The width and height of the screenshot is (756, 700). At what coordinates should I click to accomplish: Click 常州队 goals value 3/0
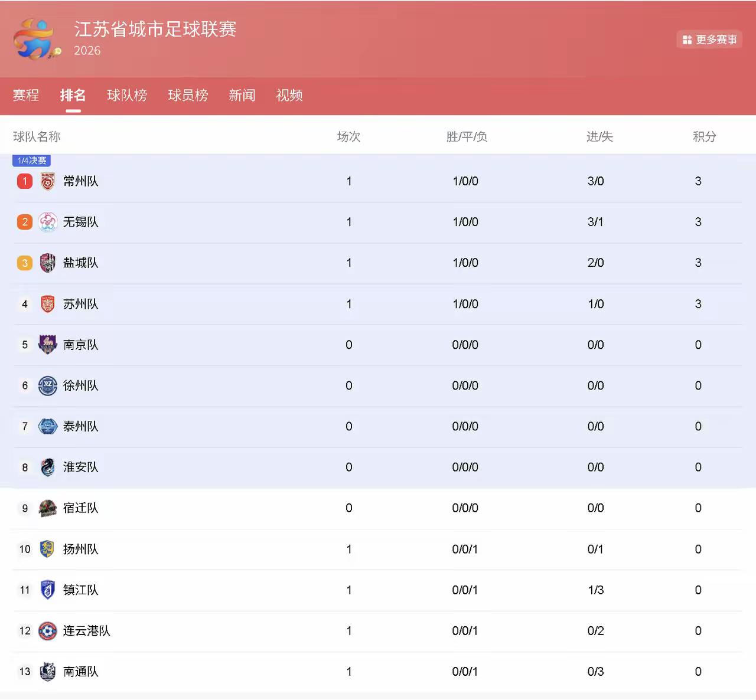tap(595, 181)
